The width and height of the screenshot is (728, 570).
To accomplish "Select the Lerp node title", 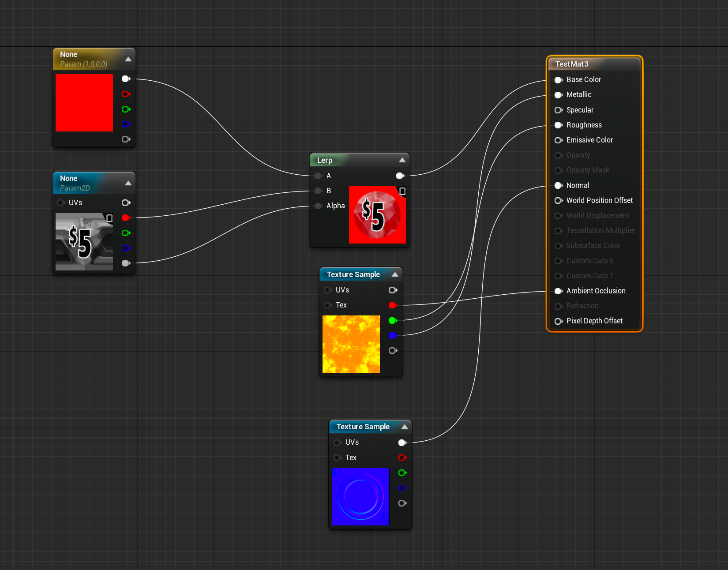I will click(x=325, y=160).
